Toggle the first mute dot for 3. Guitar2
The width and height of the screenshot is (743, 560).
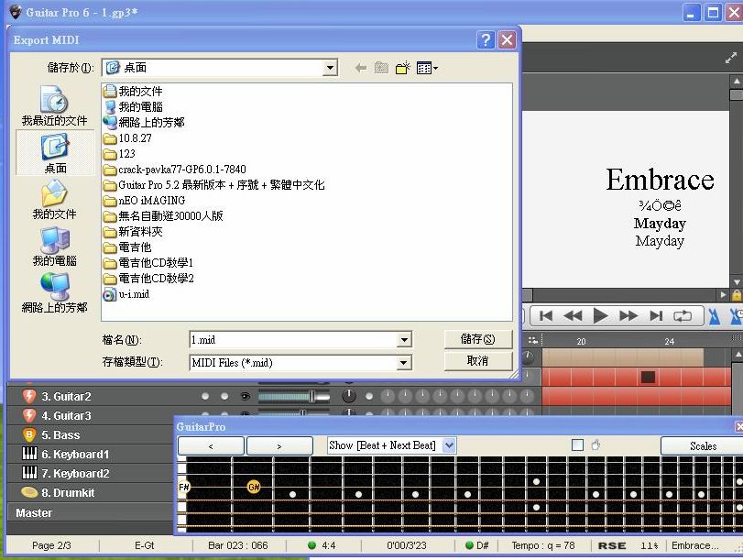point(205,396)
